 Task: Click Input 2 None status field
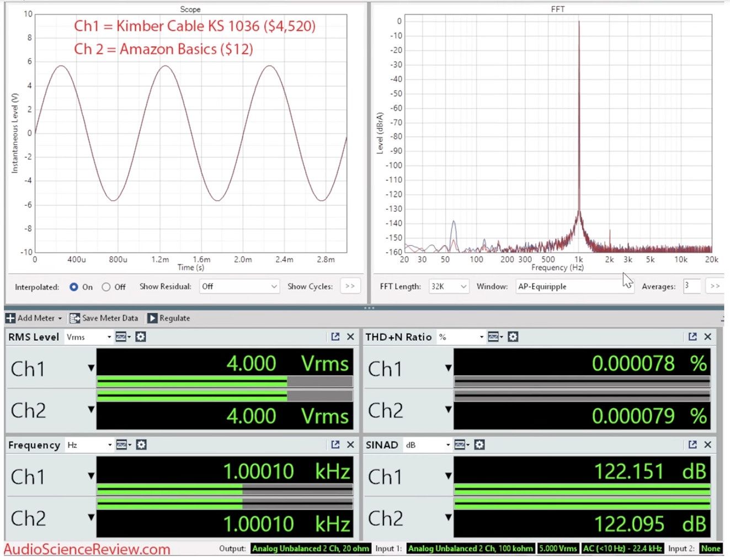711,548
